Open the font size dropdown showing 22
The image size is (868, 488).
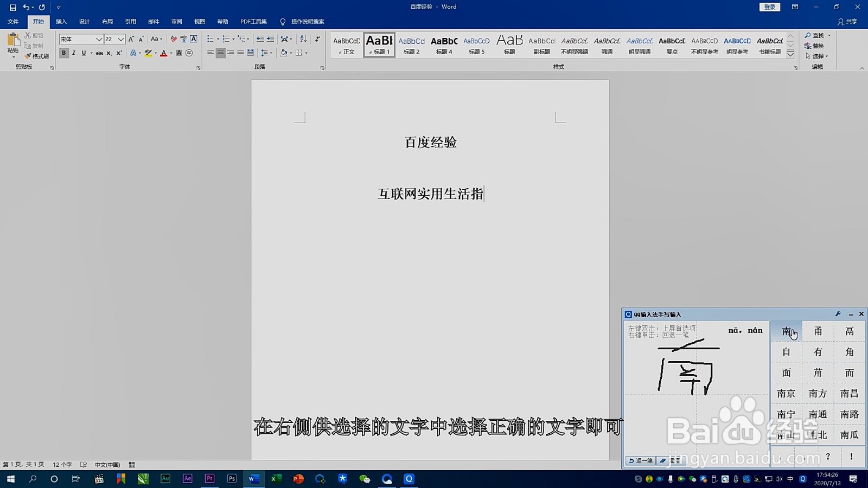(121, 39)
